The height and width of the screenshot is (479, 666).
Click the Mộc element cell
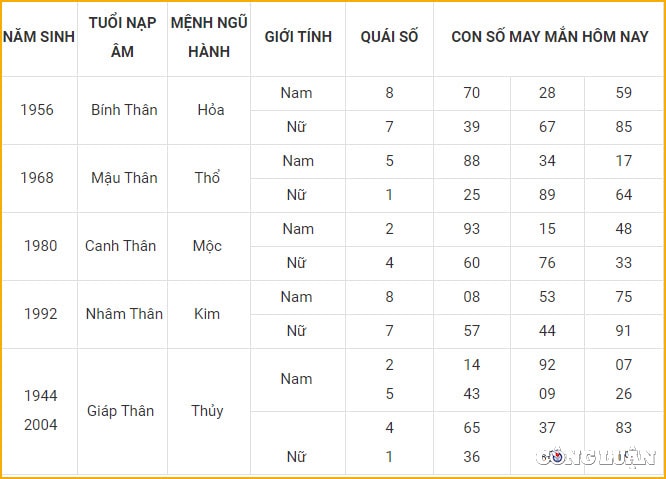tap(207, 246)
